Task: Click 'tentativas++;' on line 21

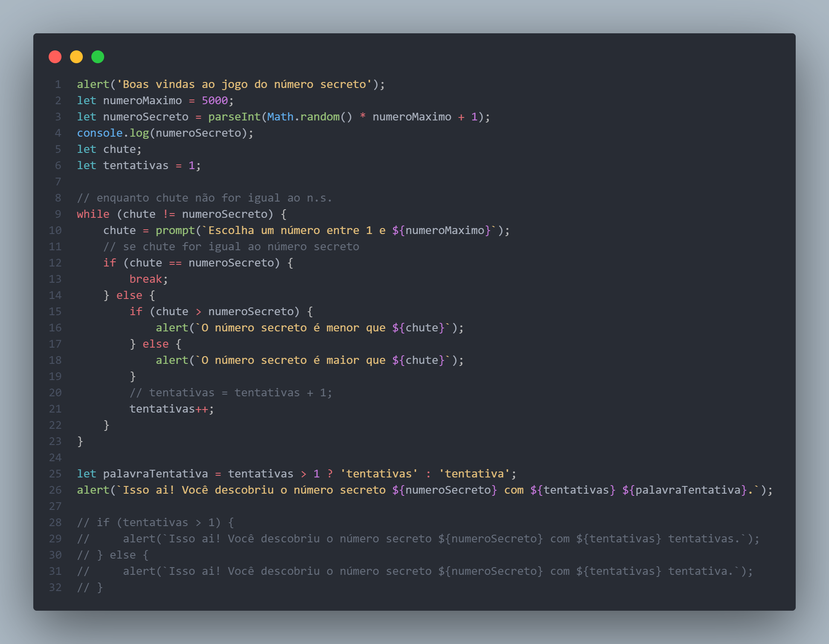Action: [x=172, y=409]
